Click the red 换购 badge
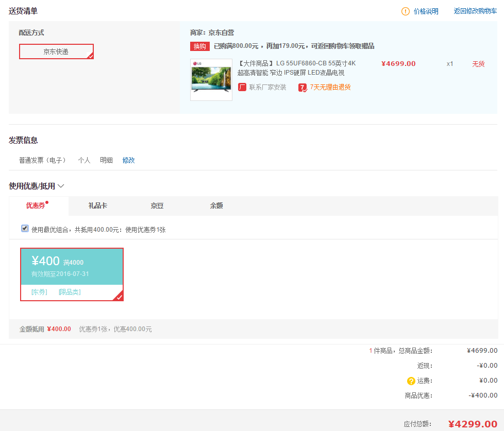 (199, 46)
